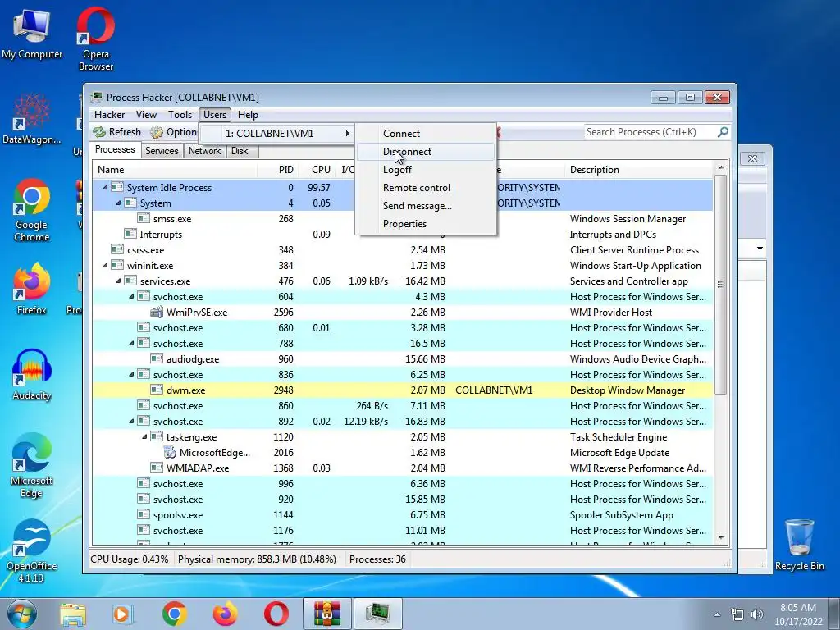
Task: Click the Windows Start orb
Action: click(x=22, y=614)
